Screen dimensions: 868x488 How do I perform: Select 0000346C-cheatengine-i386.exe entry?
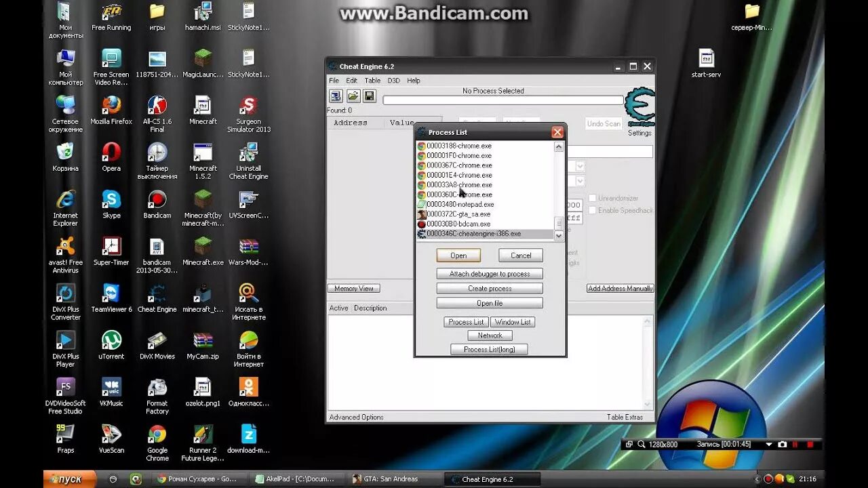pyautogui.click(x=485, y=234)
